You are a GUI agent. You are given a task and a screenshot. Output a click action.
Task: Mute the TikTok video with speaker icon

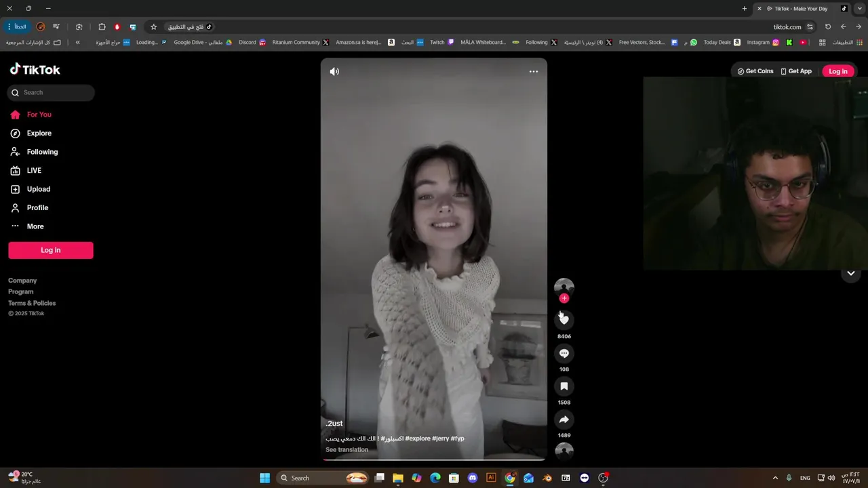334,71
